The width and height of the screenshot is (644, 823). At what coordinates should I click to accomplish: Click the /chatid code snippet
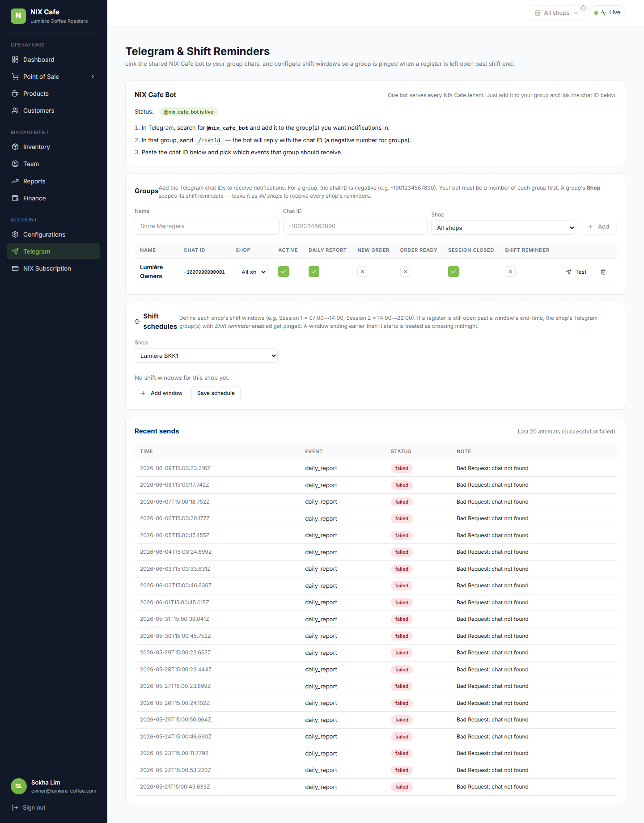(x=209, y=140)
